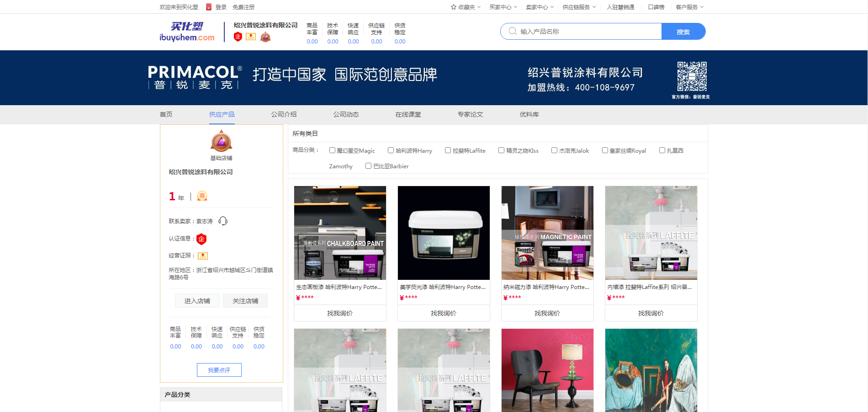868x412 pixels.
Task: Click the magnifier icon in search box
Action: [x=513, y=31]
